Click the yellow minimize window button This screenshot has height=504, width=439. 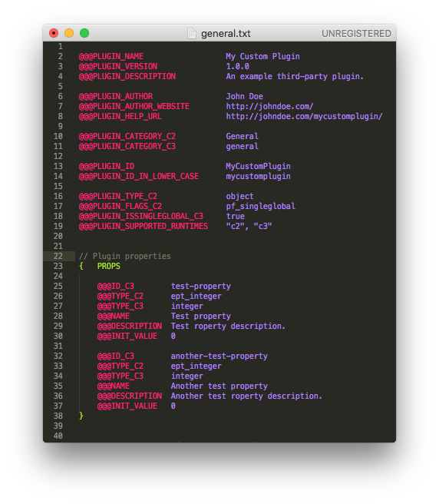(69, 33)
